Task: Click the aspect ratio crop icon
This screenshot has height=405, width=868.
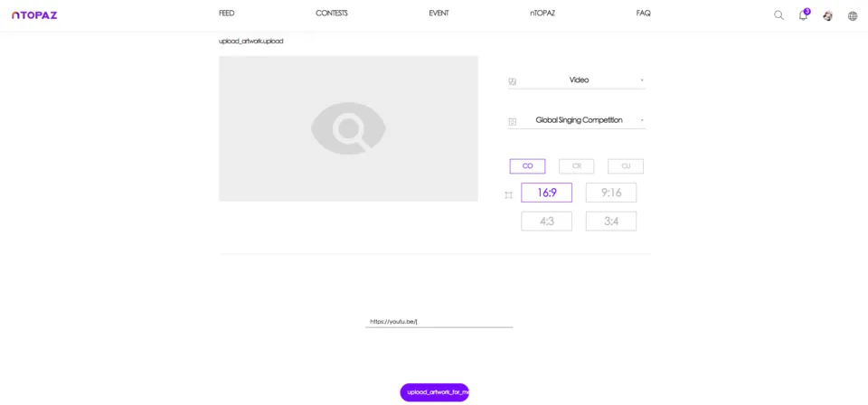Action: (x=509, y=195)
